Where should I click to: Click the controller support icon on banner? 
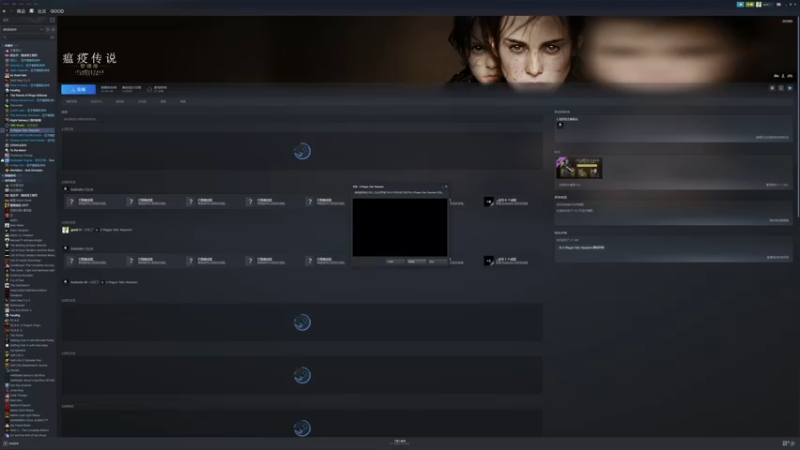[790, 76]
